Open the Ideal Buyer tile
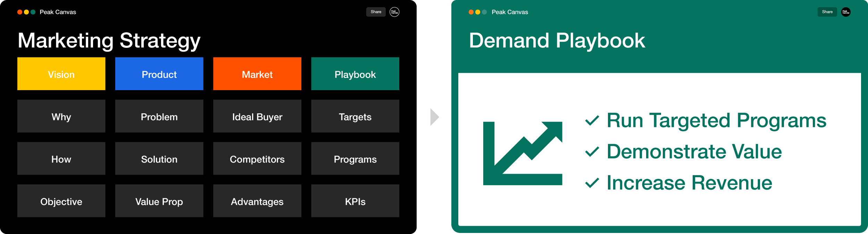 coord(257,116)
